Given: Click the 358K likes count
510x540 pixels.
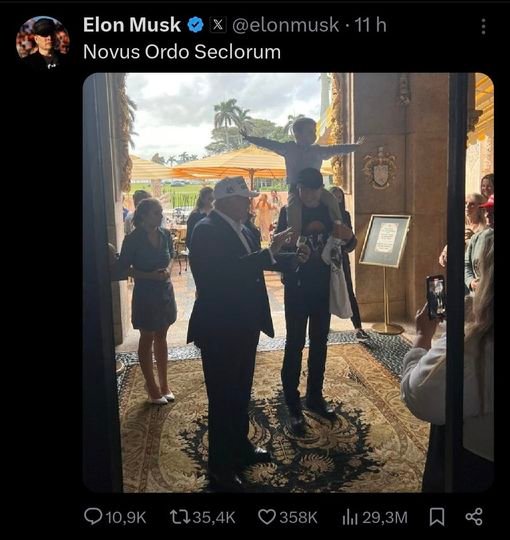Looking at the screenshot, I should (298, 518).
